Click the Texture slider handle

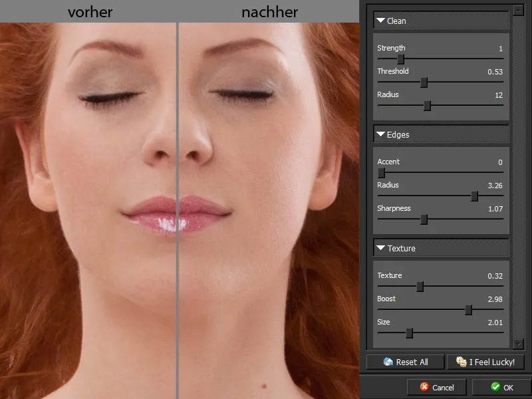[420, 287]
